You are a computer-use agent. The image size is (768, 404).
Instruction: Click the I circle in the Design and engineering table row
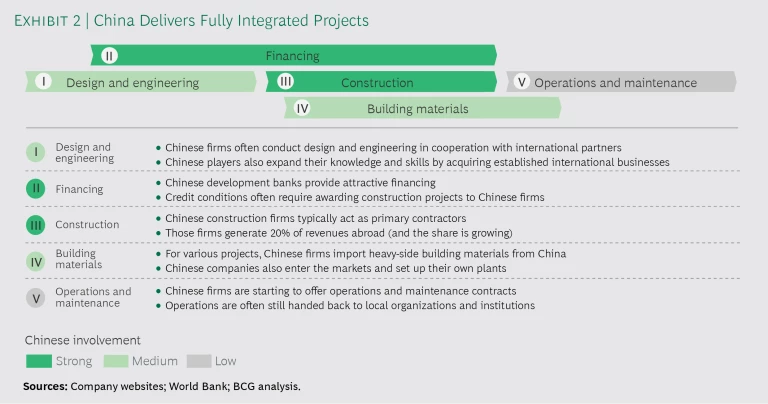coord(36,153)
